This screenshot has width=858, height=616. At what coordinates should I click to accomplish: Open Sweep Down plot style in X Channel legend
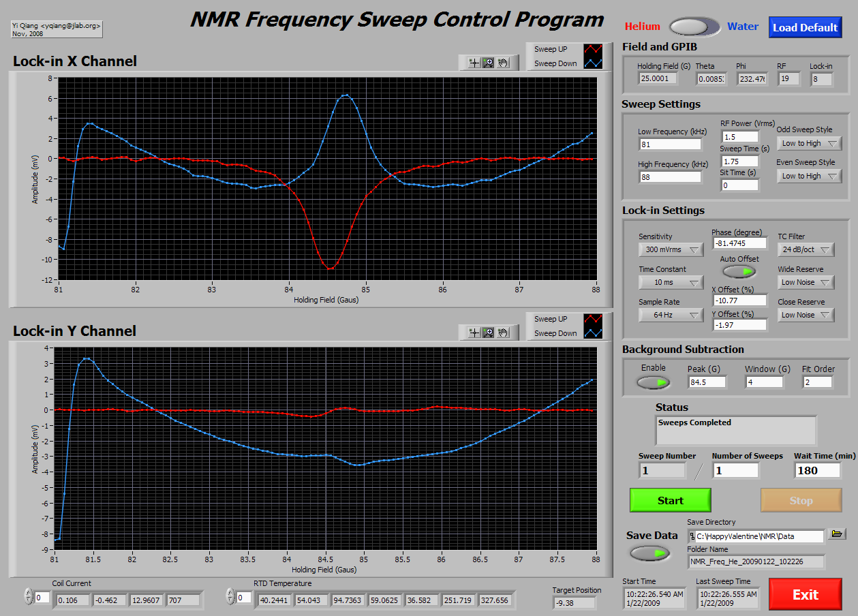pyautogui.click(x=594, y=63)
